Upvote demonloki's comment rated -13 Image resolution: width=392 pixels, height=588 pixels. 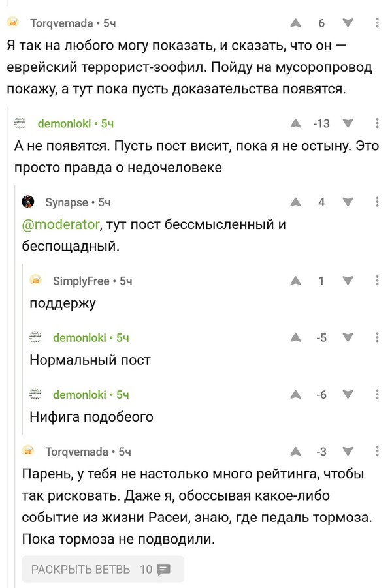tap(295, 123)
